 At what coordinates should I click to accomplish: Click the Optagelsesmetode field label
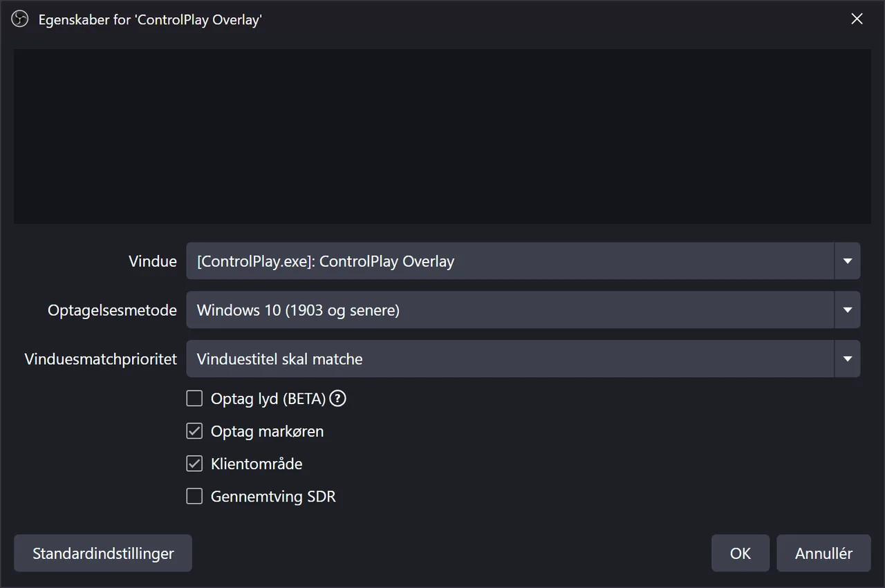112,310
